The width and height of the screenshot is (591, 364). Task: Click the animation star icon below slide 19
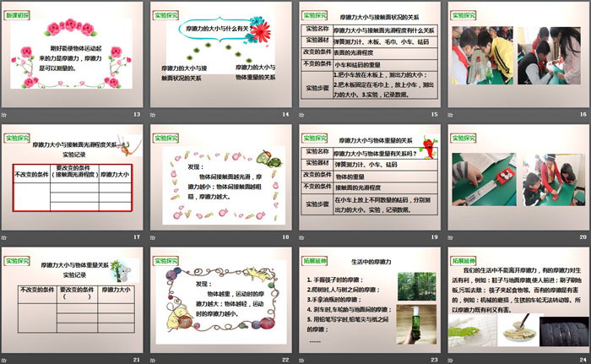[301, 237]
